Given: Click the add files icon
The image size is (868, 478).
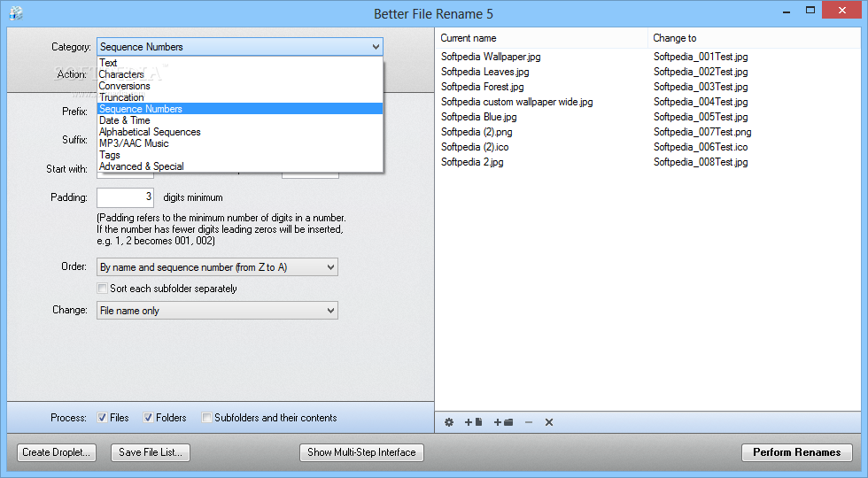Looking at the screenshot, I should click(473, 422).
